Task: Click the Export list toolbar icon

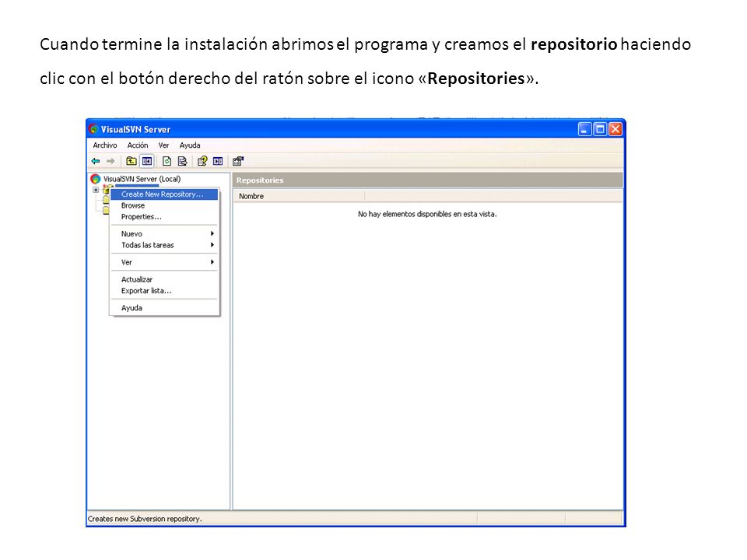Action: (182, 162)
